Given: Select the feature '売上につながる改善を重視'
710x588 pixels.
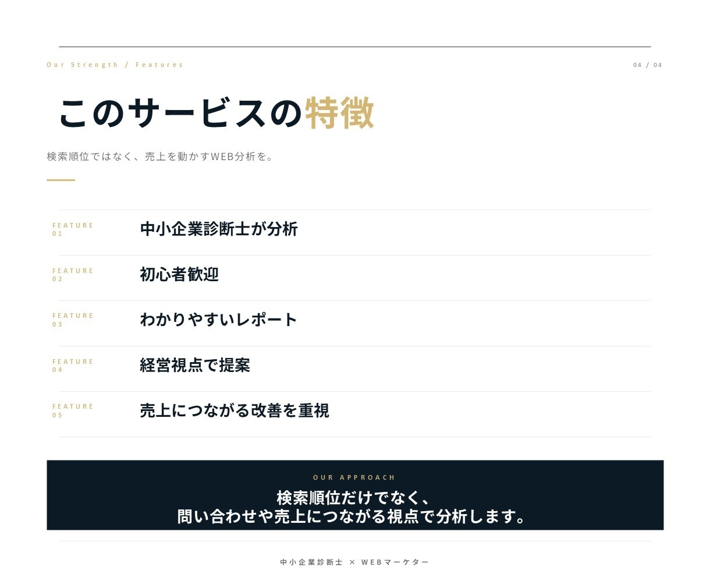Looking at the screenshot, I should click(x=235, y=410).
